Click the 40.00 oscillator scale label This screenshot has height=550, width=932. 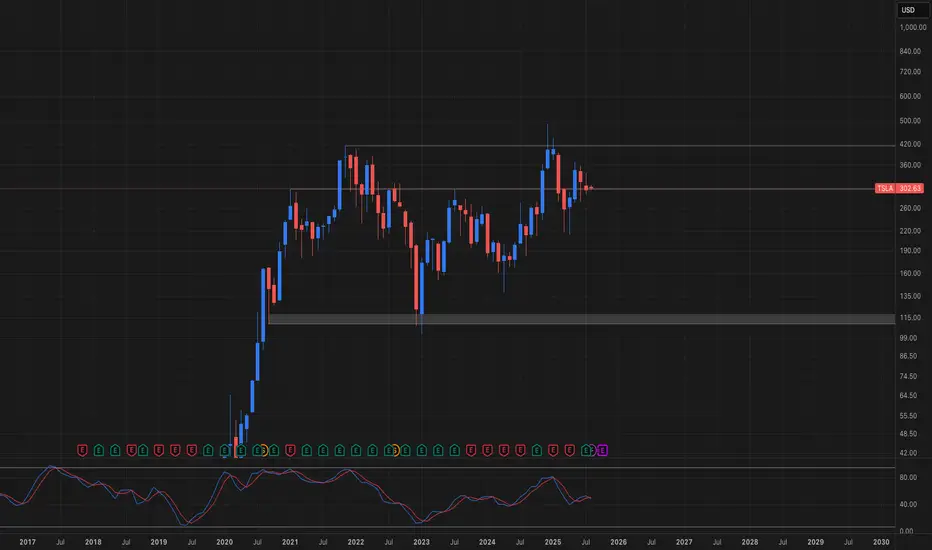(x=908, y=504)
